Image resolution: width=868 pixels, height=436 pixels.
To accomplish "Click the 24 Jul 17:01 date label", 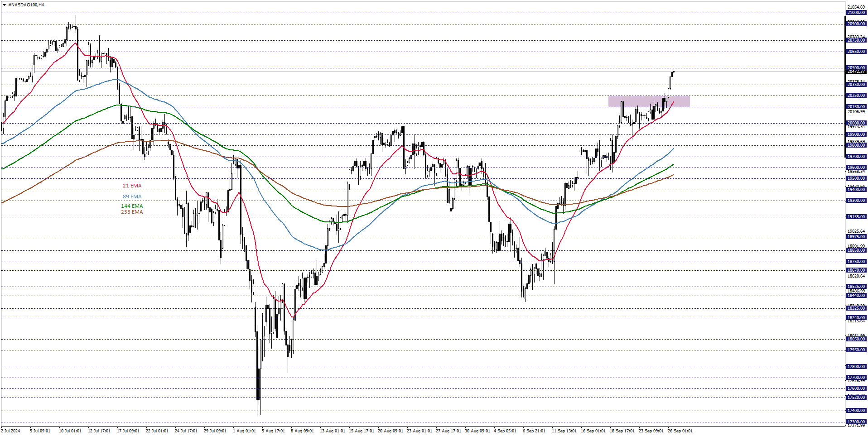I will pos(186,431).
